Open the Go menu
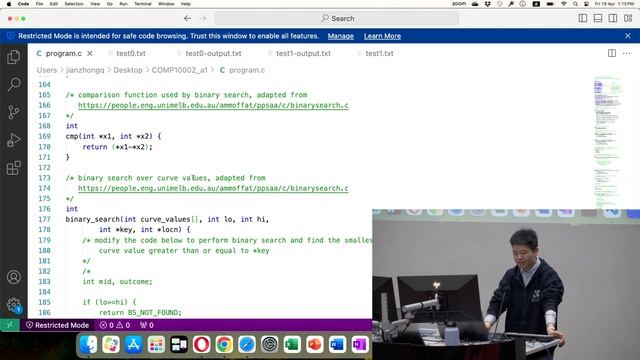640x360 pixels. click(x=109, y=4)
